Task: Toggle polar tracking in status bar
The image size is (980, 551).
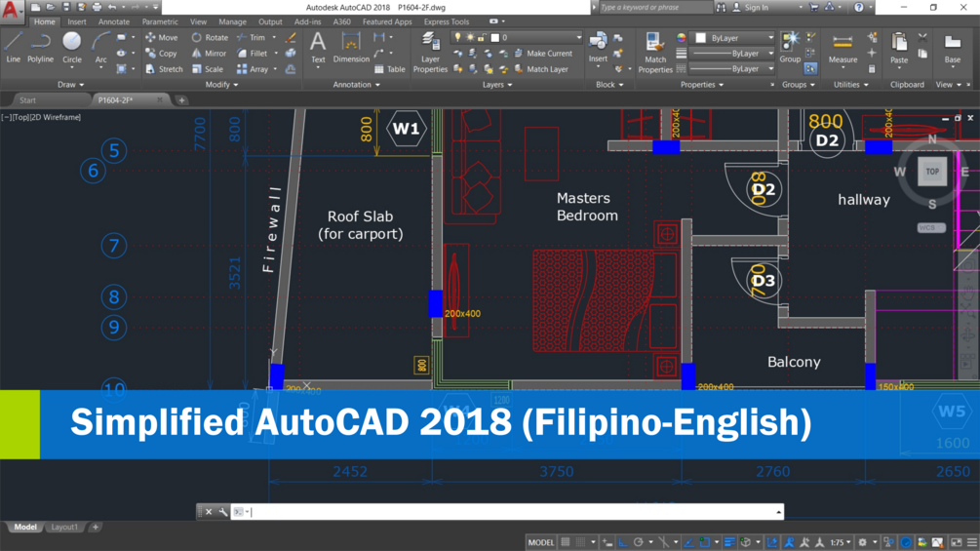Action: [x=638, y=542]
